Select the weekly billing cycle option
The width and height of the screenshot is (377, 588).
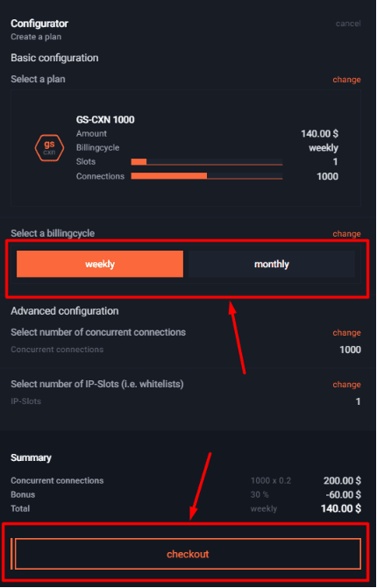click(x=100, y=264)
